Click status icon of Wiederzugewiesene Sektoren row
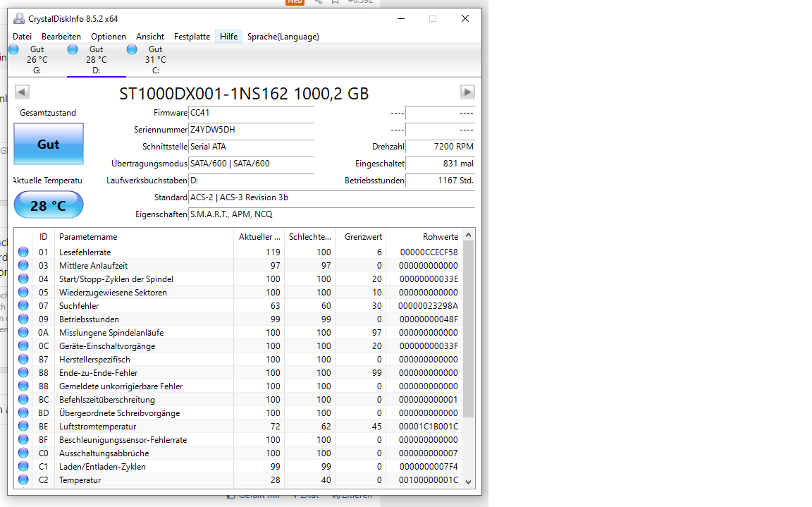Viewport: 812px width, 507px height. tap(23, 293)
